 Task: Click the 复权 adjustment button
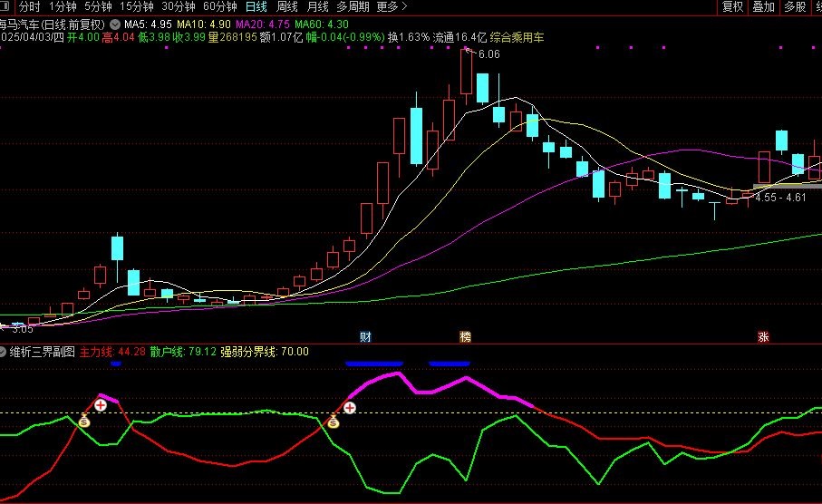(733, 7)
